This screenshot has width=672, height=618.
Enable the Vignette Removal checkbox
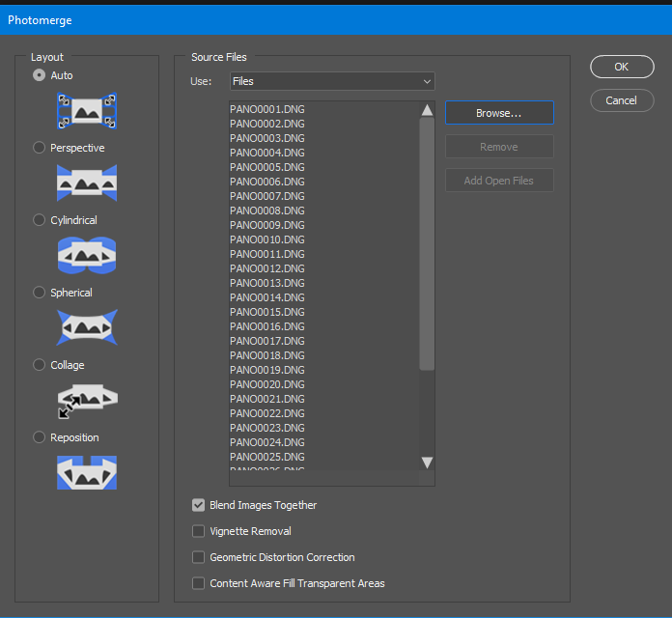199,531
